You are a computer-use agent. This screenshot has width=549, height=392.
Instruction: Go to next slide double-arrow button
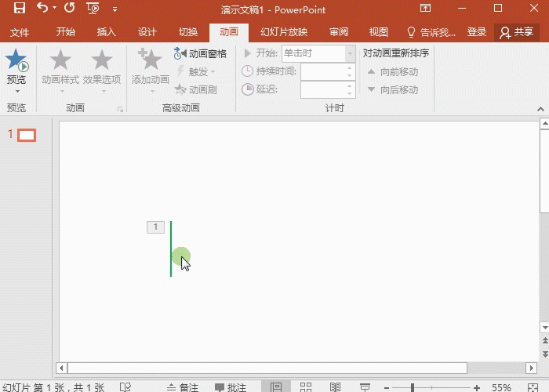pyautogui.click(x=545, y=354)
